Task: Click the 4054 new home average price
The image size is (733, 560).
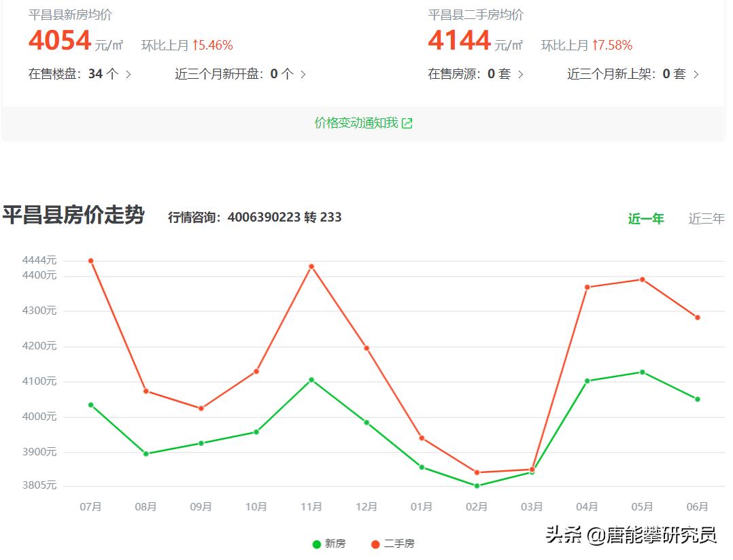Action: click(x=59, y=40)
